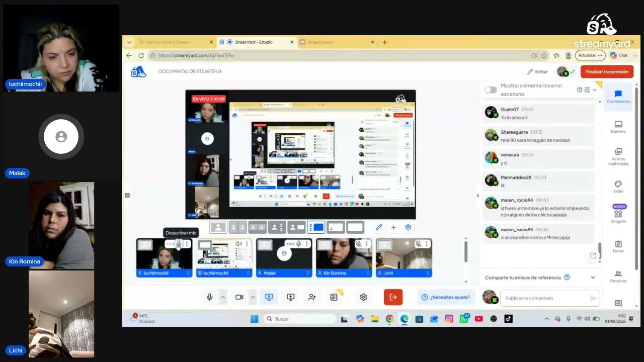Open more options on Kin Romina card

366,244
